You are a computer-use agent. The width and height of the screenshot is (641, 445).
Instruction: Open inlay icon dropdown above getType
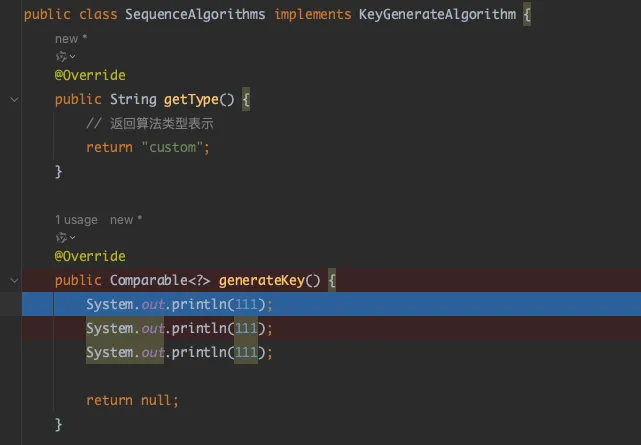click(65, 56)
